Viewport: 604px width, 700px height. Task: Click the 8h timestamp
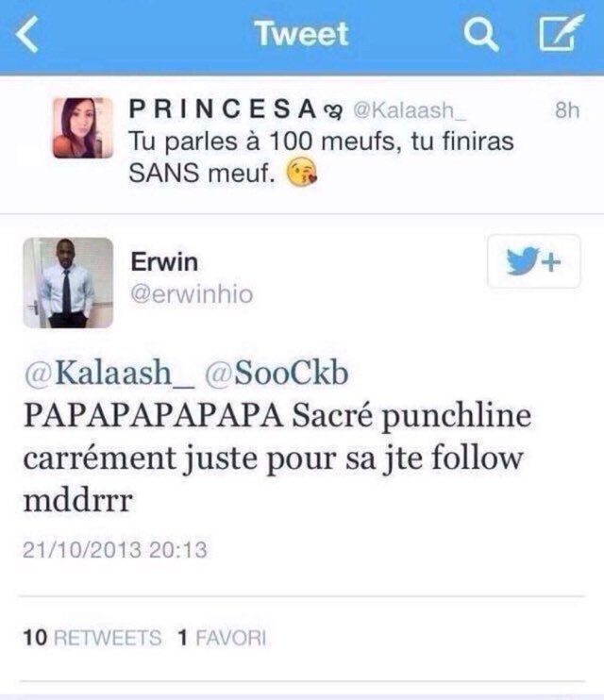point(566,111)
